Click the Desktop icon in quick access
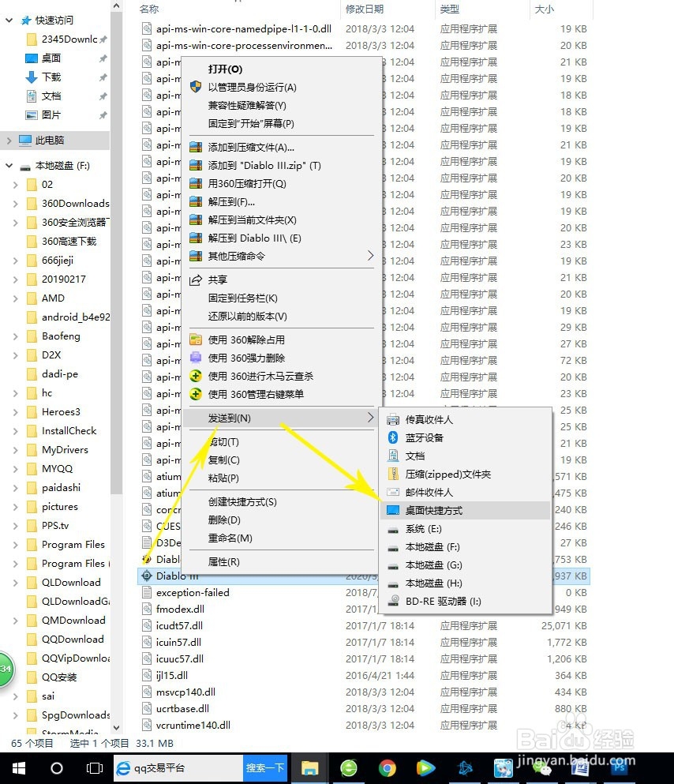This screenshot has height=784, width=674. pyautogui.click(x=32, y=58)
